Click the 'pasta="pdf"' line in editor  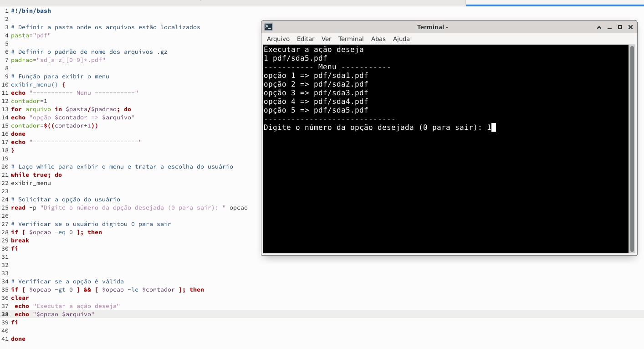[x=31, y=35]
